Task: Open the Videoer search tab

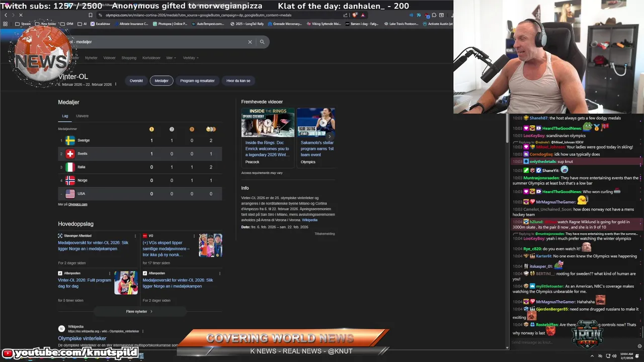Action: point(109,58)
